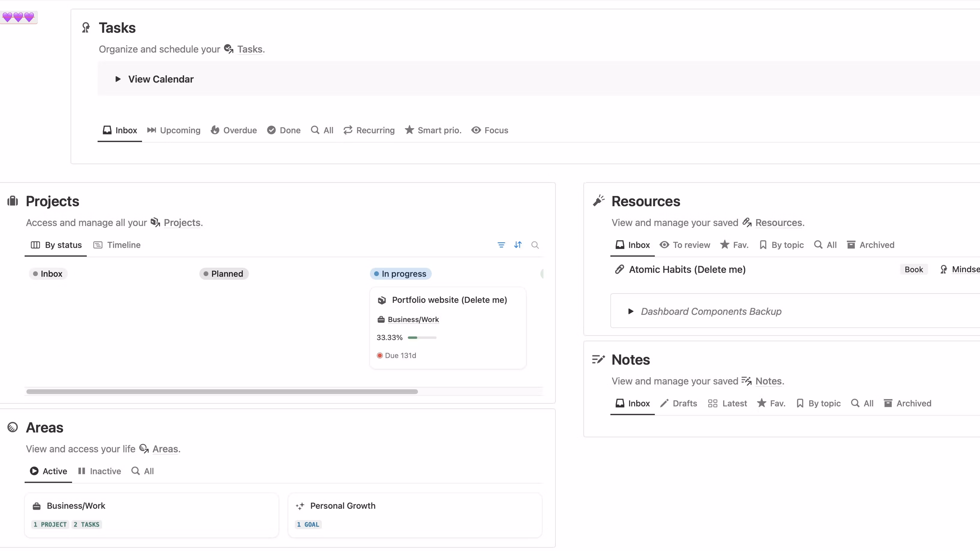Open the Timeline tab in Projects
Image resolution: width=980 pixels, height=551 pixels.
(117, 245)
